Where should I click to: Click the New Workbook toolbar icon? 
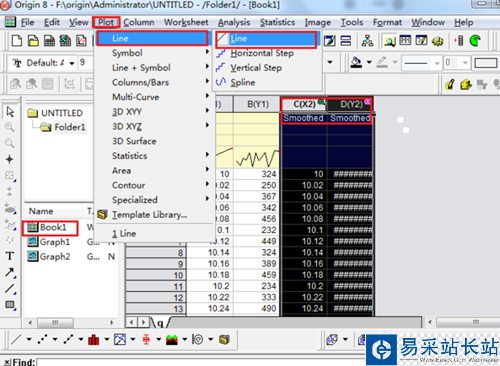click(49, 41)
